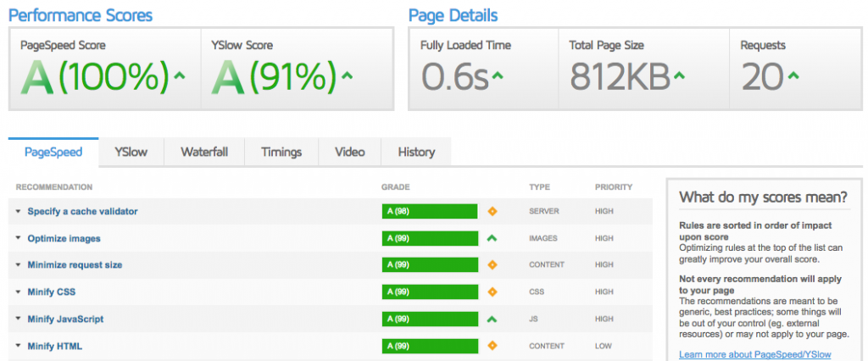The image size is (868, 361).
Task: Click the green A (98) grade bar
Action: point(418,211)
